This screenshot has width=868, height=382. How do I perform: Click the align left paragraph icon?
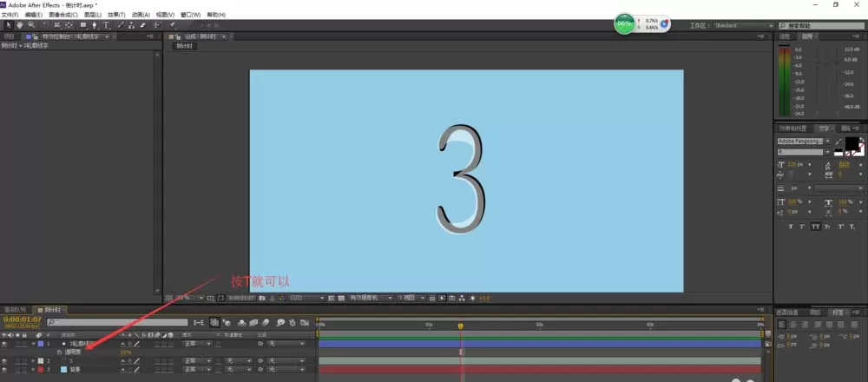point(782,325)
